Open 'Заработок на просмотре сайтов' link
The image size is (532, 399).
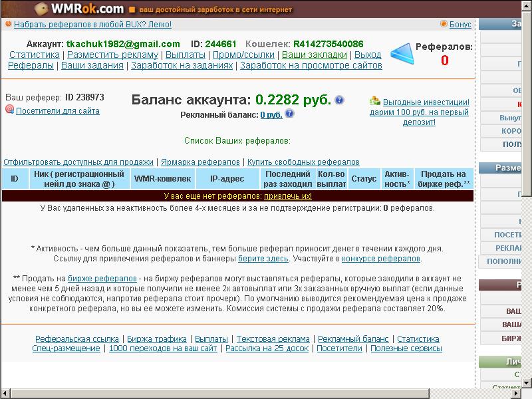(311, 65)
